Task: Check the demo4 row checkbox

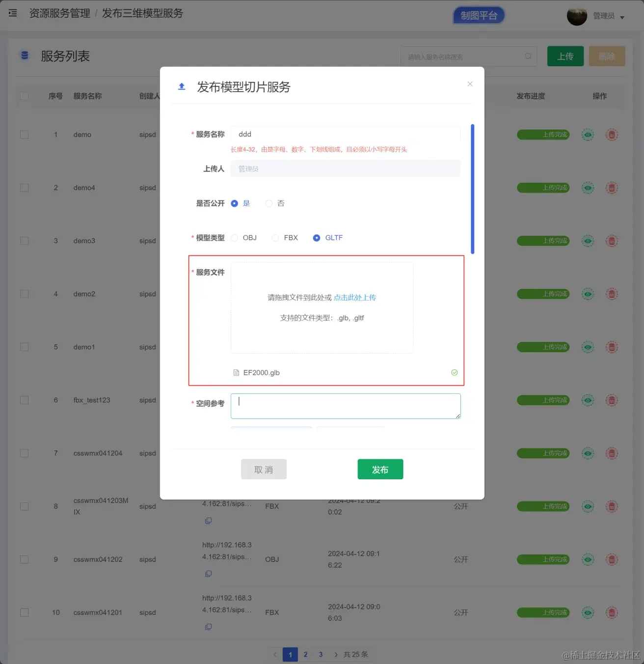Action: coord(24,188)
